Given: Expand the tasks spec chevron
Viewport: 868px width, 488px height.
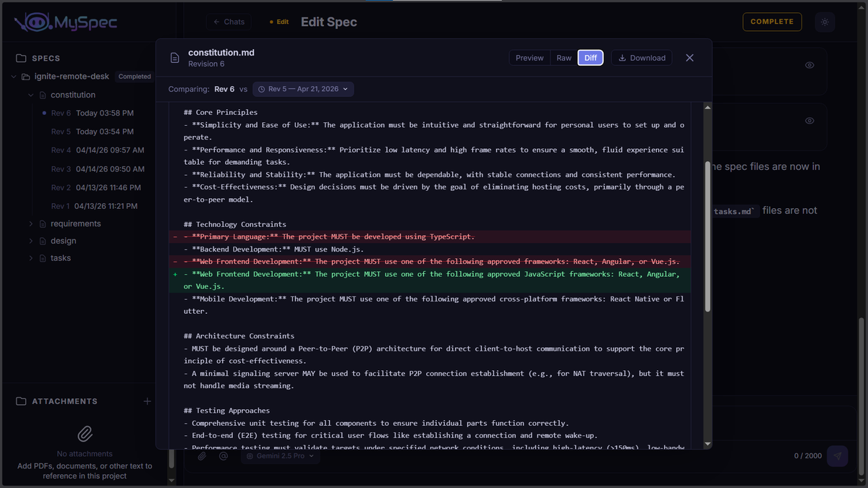Looking at the screenshot, I should pyautogui.click(x=31, y=258).
